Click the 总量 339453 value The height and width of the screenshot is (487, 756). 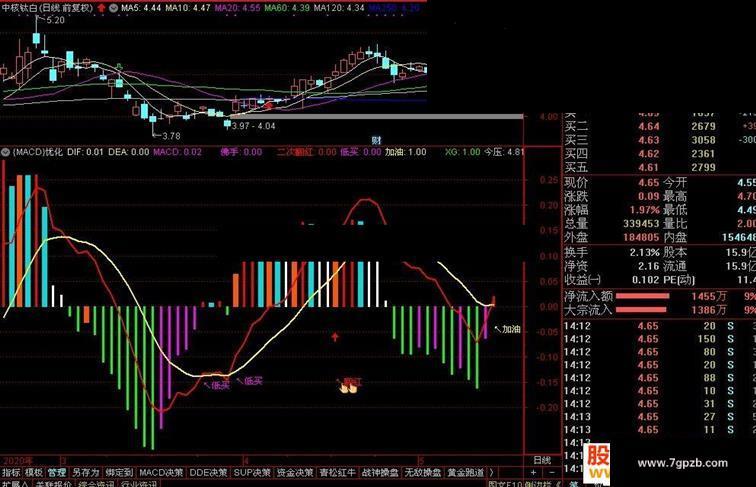pyautogui.click(x=641, y=224)
